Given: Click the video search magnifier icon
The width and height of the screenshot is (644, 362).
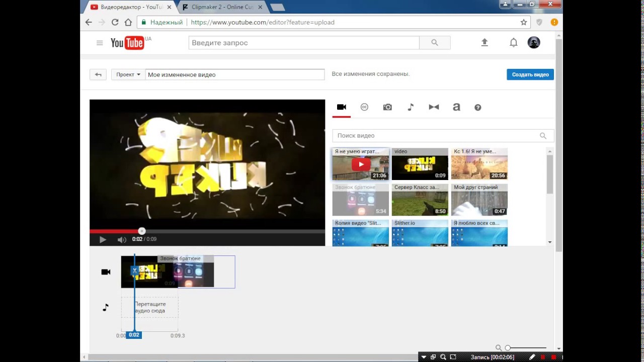Looking at the screenshot, I should tap(543, 136).
